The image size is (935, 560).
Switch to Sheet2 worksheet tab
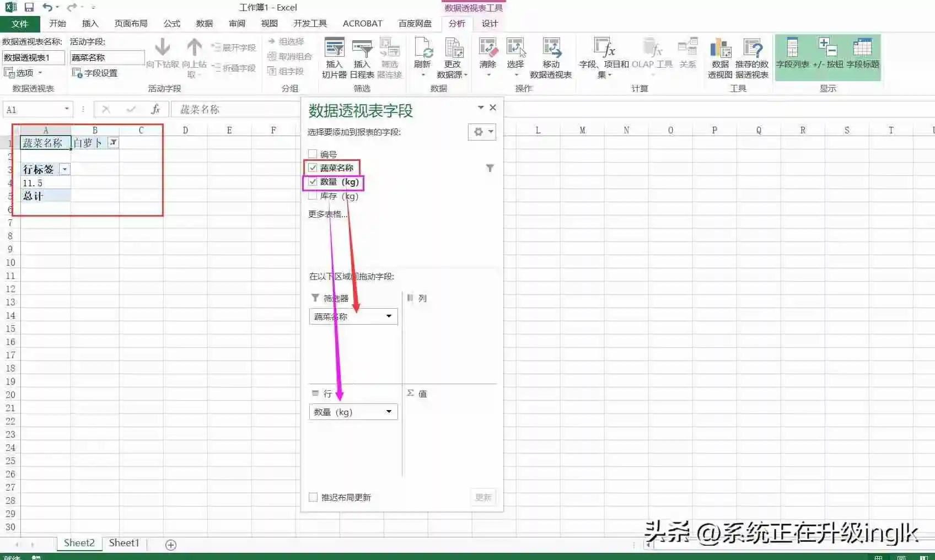point(79,543)
